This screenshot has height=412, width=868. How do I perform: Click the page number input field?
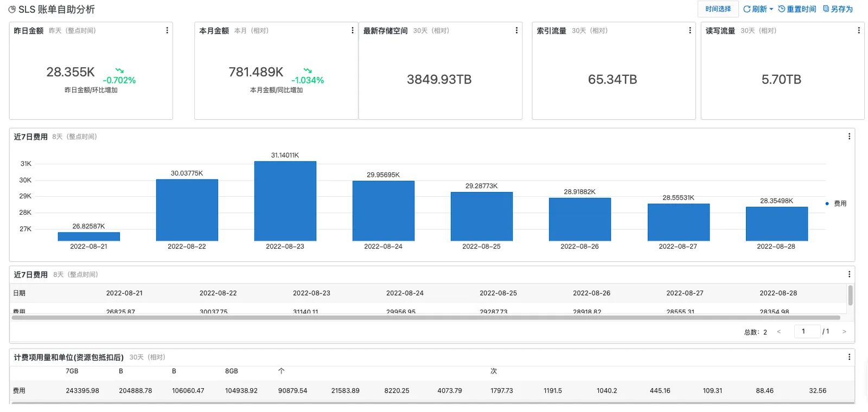pos(807,331)
